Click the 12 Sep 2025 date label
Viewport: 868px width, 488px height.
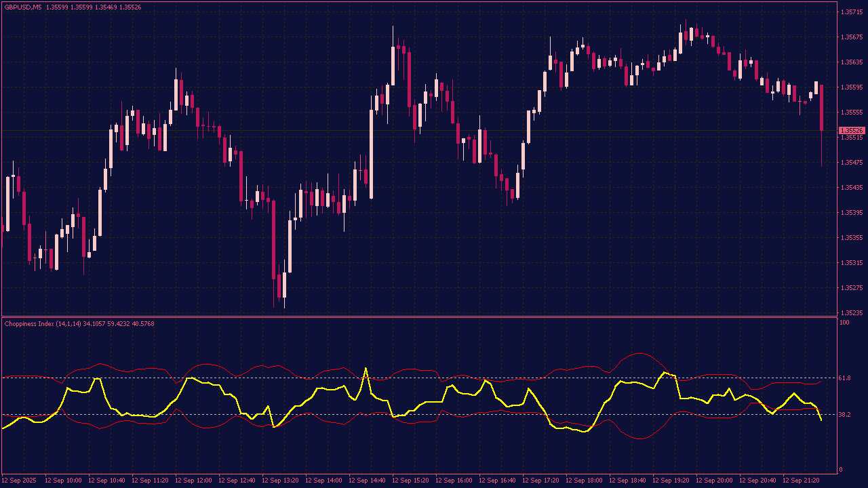point(20,481)
